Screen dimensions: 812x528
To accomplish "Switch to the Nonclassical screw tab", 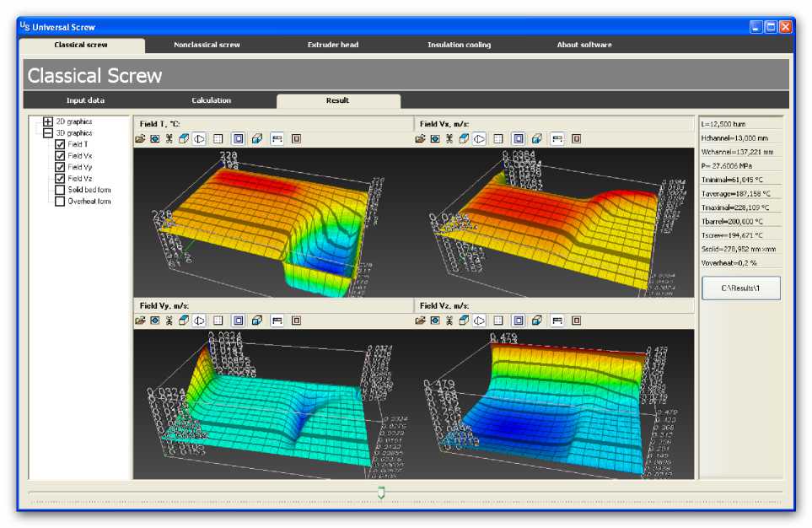I will [207, 45].
